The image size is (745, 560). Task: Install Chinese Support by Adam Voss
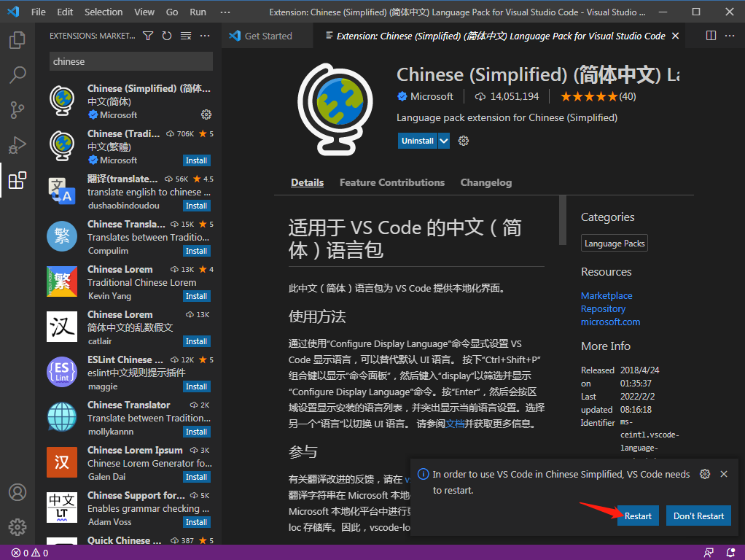(197, 522)
